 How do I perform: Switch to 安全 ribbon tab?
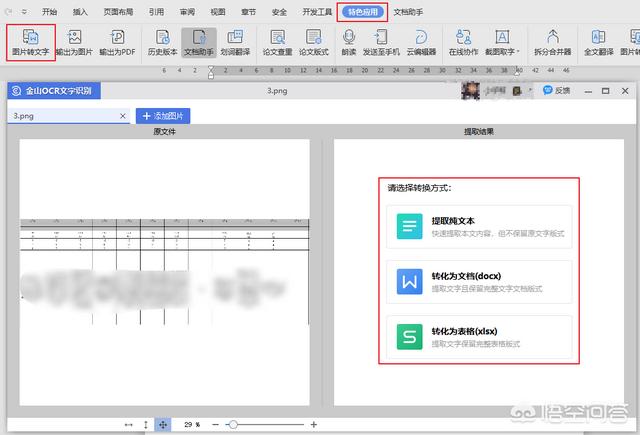coord(279,12)
